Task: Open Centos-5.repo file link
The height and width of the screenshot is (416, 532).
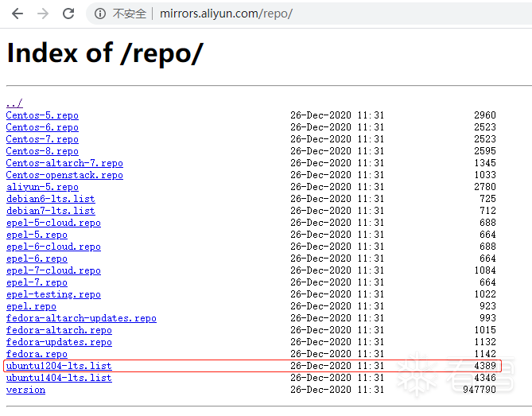Action: [x=42, y=115]
